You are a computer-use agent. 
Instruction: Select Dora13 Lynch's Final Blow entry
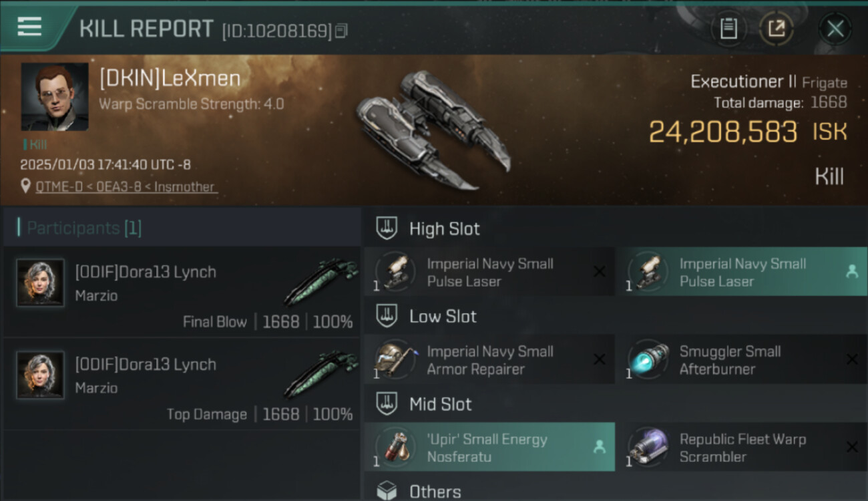tap(182, 292)
